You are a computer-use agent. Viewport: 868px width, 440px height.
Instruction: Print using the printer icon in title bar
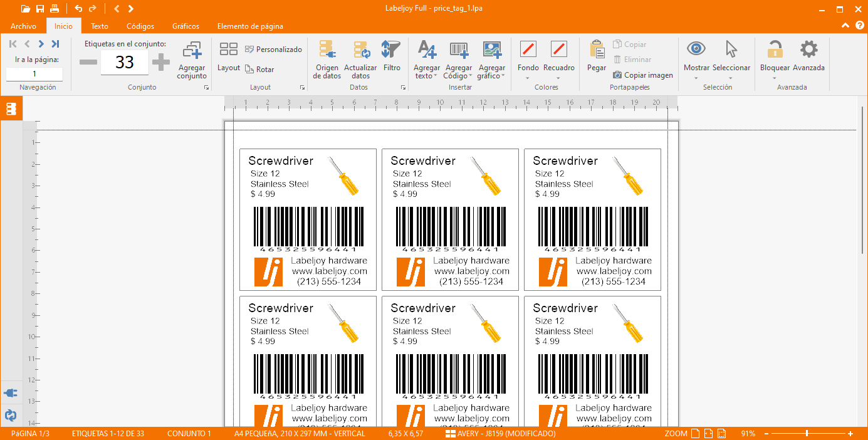55,9
